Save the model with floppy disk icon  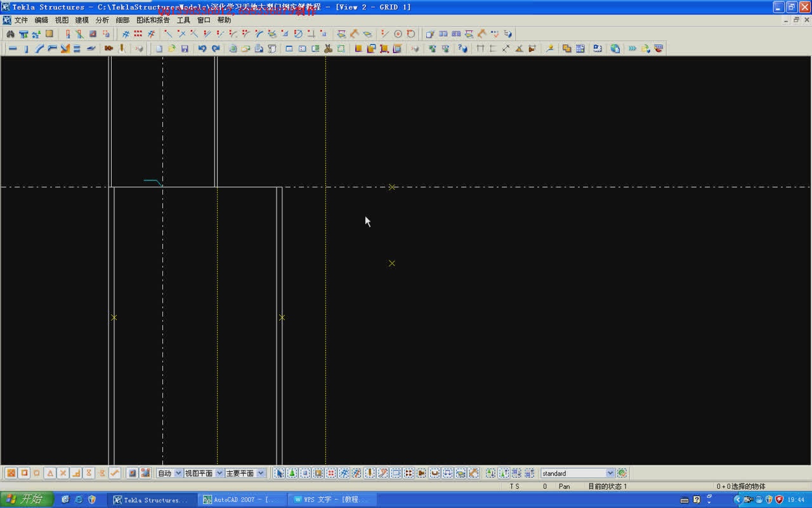[185, 48]
